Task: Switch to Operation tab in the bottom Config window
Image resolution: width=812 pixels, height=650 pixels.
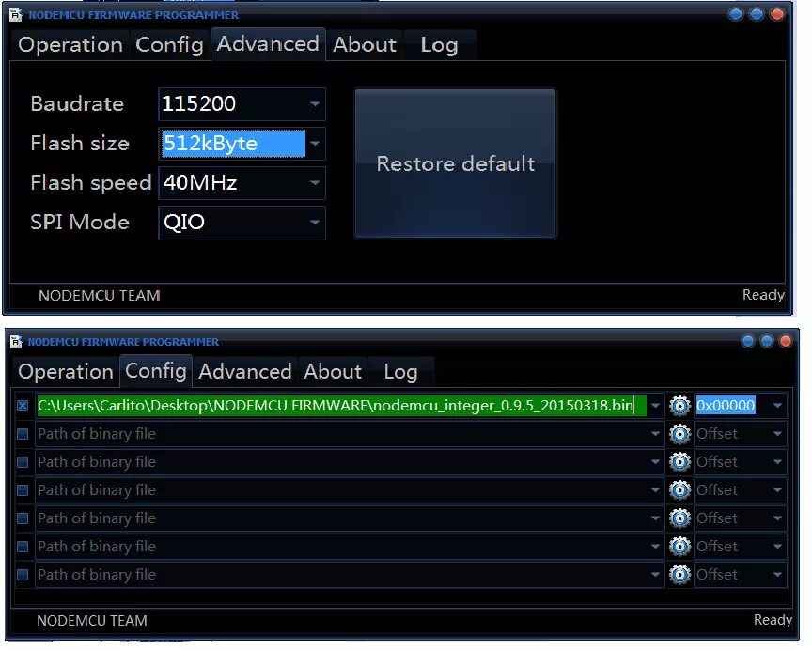Action: 66,372
